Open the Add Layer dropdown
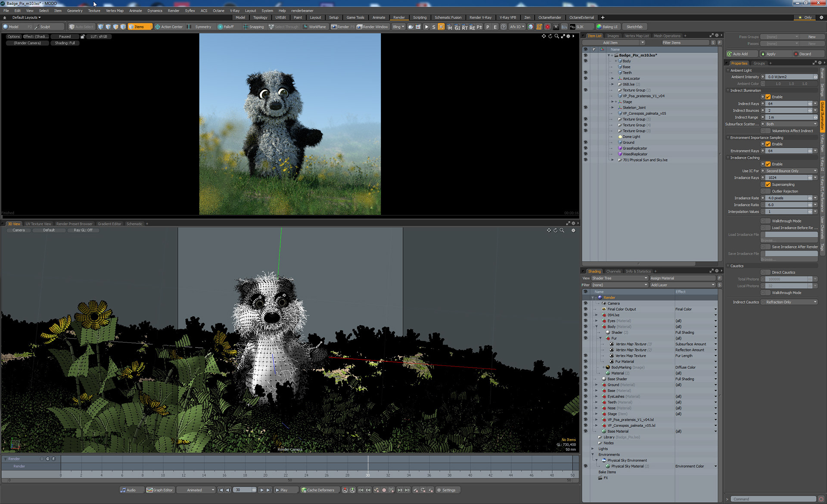The width and height of the screenshot is (827, 504). click(682, 285)
